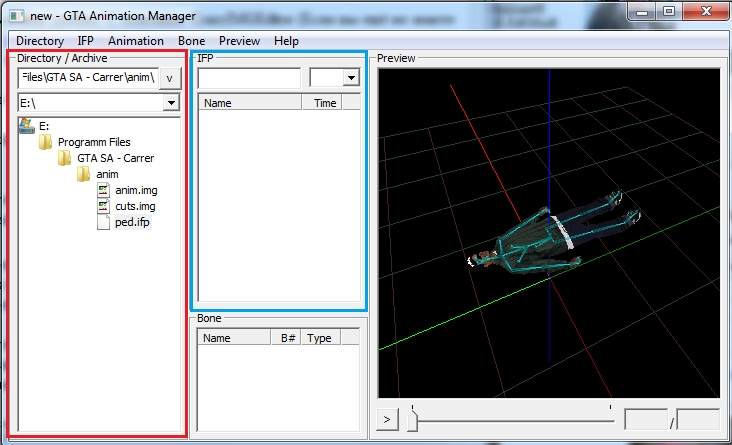Click the 'v' button beside directory path

[x=169, y=78]
